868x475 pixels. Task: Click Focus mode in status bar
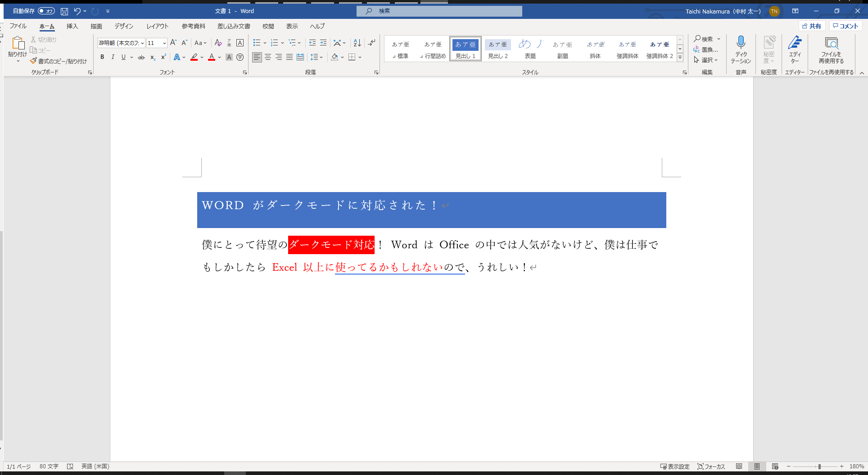coord(711,466)
